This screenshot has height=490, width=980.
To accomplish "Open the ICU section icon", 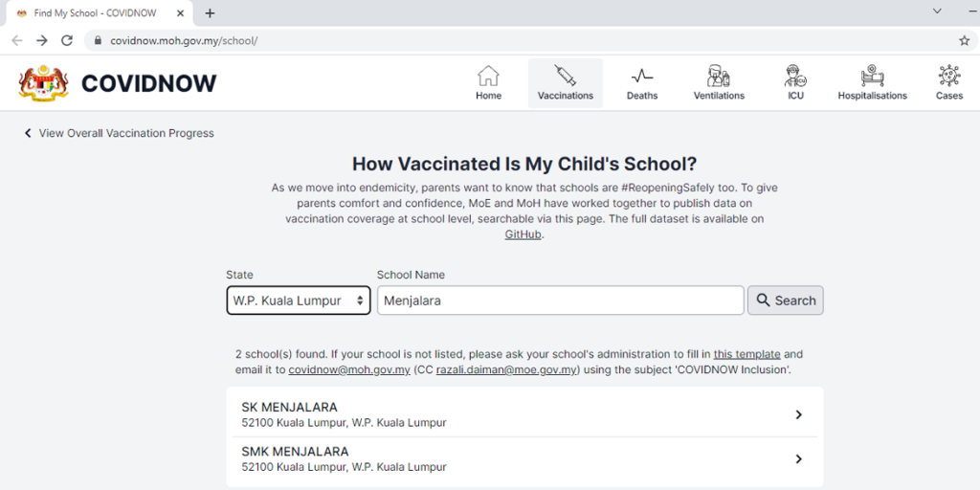I will click(x=795, y=76).
